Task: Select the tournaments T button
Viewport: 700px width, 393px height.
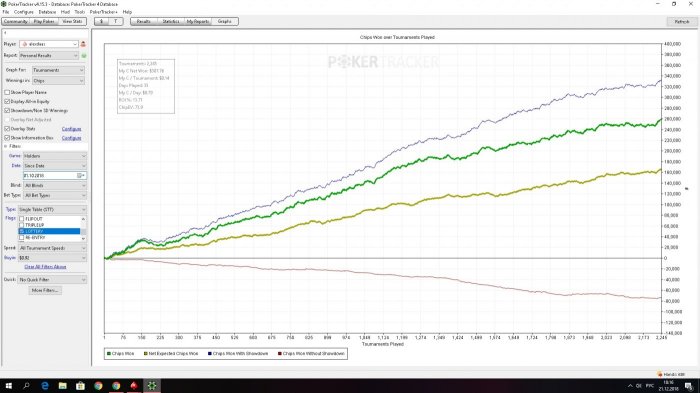Action: 116,21
